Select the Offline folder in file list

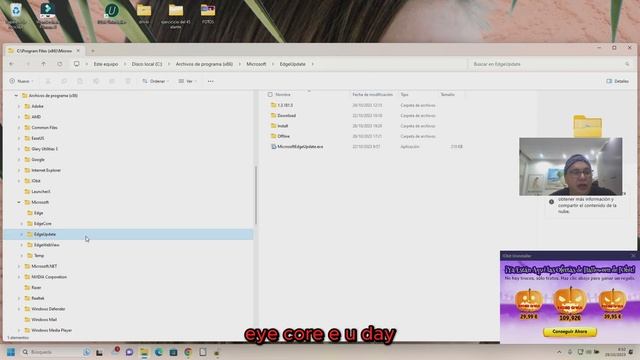point(283,136)
